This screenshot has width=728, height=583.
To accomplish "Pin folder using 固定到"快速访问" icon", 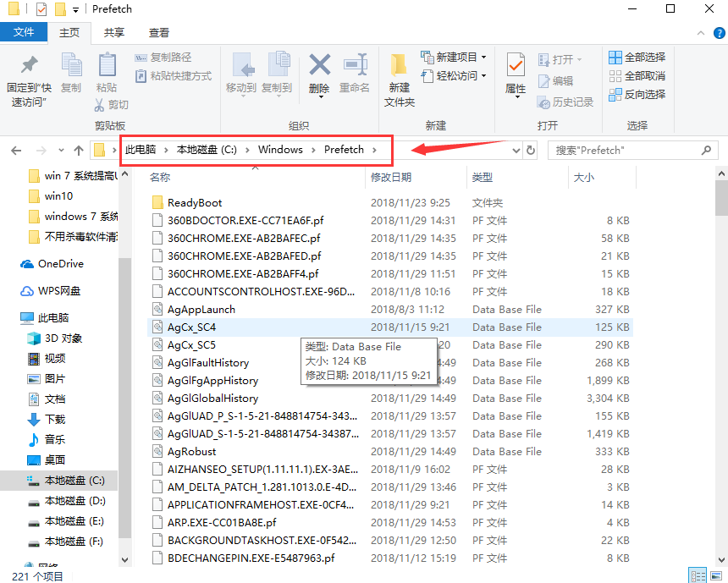I will click(29, 66).
